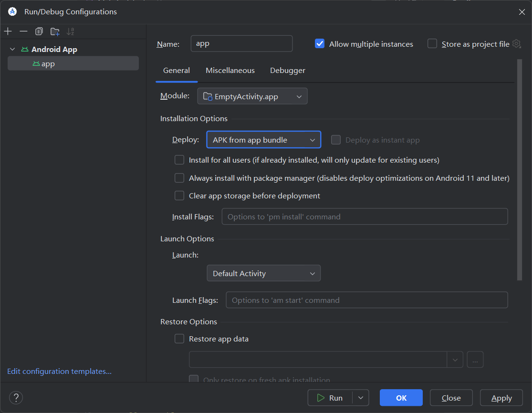The image size is (532, 413).
Task: Open the Module dropdown EmptyActivity.app
Action: (x=252, y=96)
